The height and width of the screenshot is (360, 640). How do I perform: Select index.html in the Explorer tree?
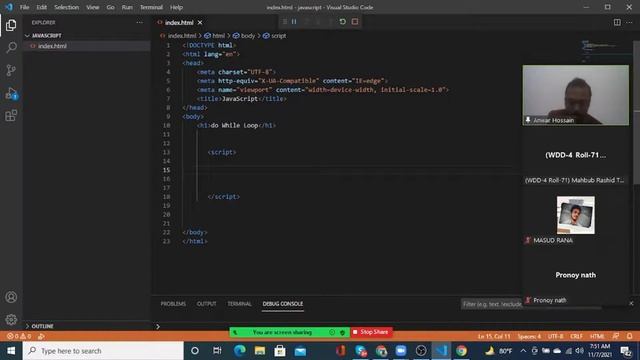pyautogui.click(x=52, y=46)
